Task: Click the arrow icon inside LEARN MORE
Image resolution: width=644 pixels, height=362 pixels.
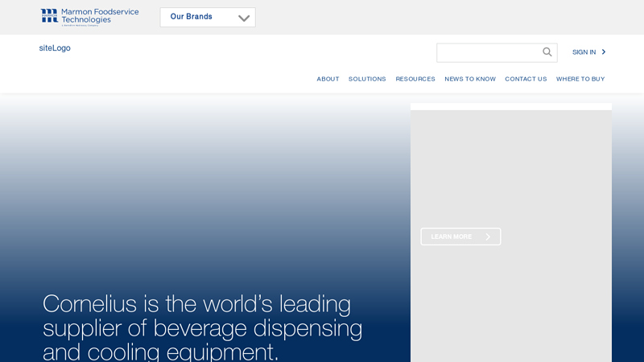Action: pyautogui.click(x=488, y=237)
